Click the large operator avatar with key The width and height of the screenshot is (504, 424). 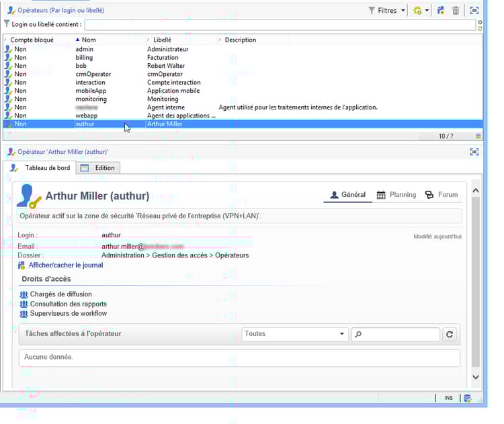[29, 196]
